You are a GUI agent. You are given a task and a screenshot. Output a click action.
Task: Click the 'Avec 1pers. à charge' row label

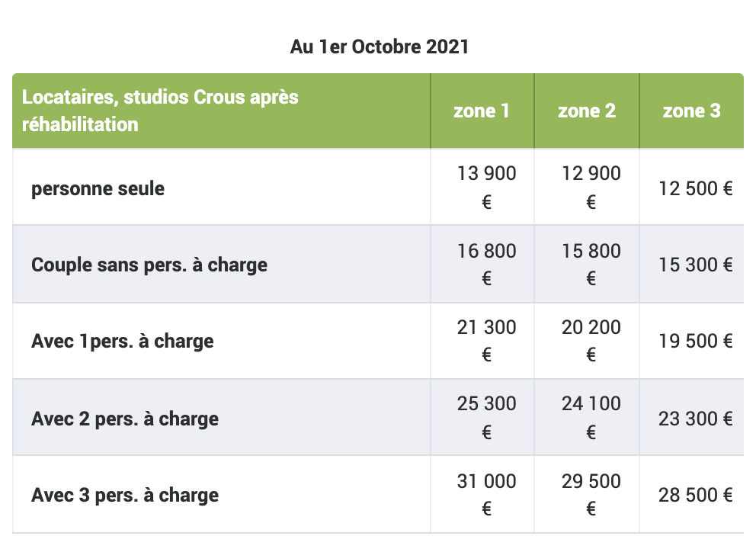(x=123, y=341)
